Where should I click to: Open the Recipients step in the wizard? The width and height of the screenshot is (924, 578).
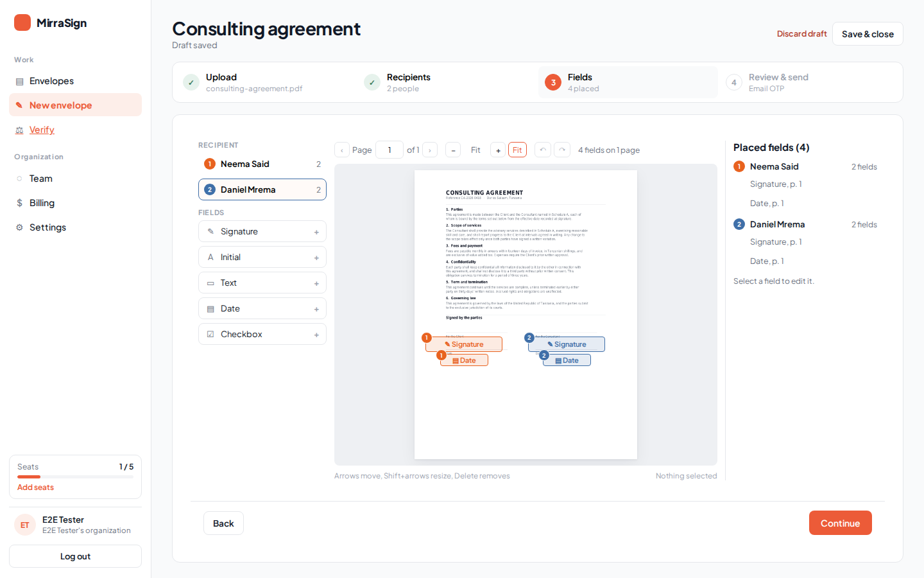click(447, 82)
